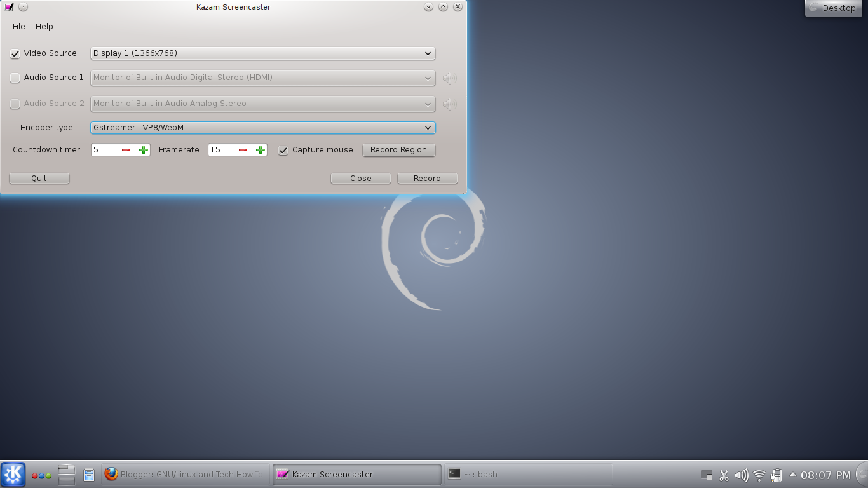Open the Audio Source 1 HDMI monitor dropdown
Viewport: 868px width, 488px height.
[263, 78]
